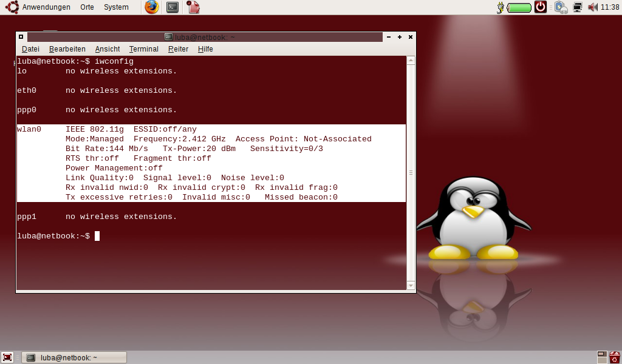This screenshot has width=622, height=364.
Task: Click the terminal scrollbar up arrow
Action: (x=411, y=61)
